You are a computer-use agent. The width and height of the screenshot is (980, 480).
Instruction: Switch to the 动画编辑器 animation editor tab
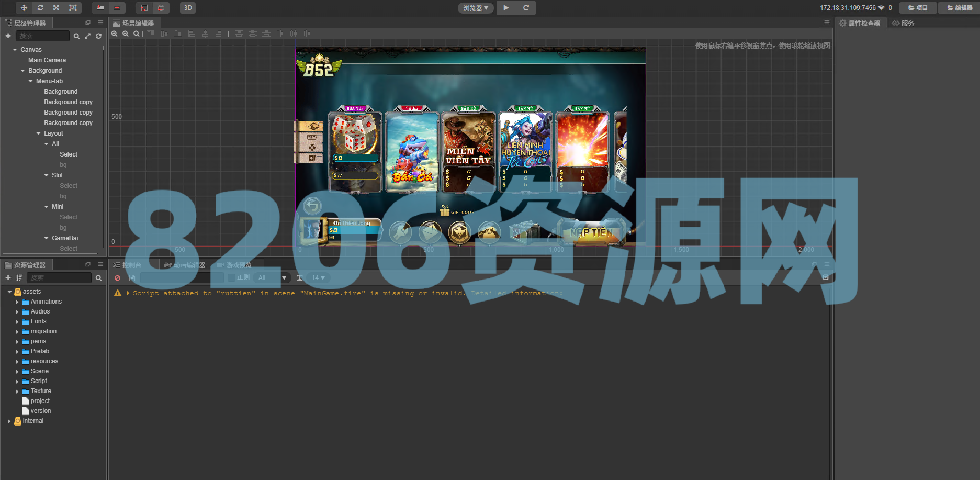(x=185, y=265)
